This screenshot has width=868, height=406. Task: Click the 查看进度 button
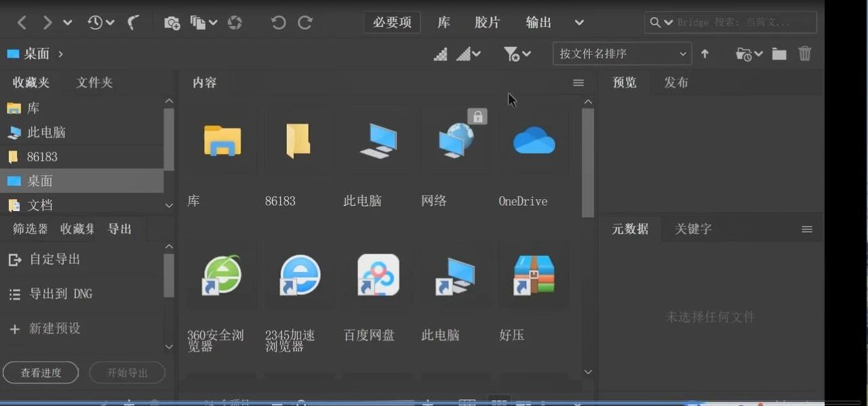(41, 373)
